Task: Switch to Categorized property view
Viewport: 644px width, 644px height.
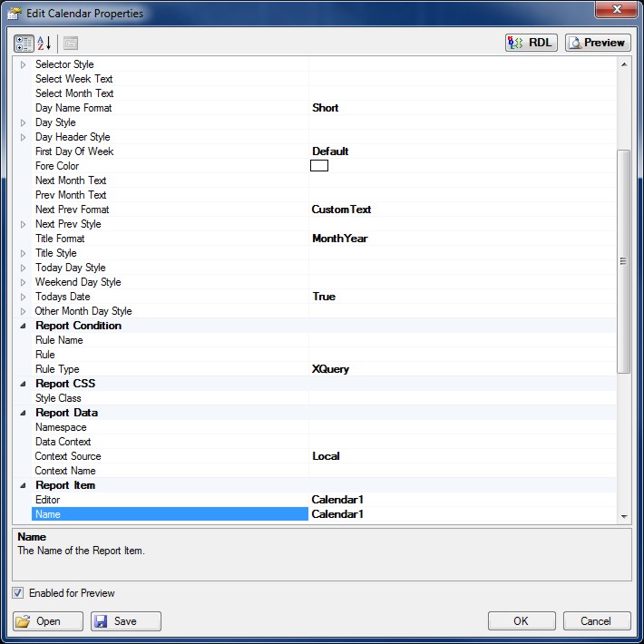Action: (24, 43)
